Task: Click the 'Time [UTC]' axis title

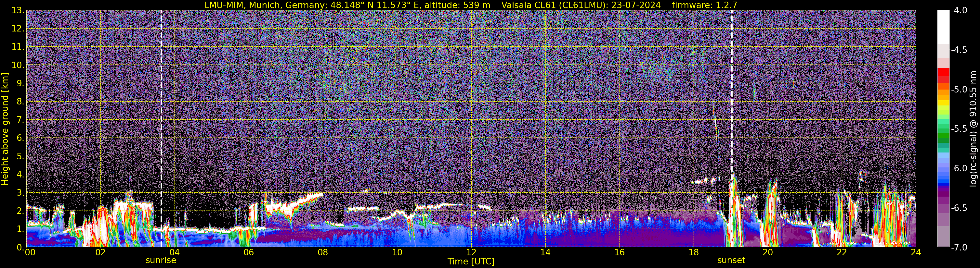Action: pyautogui.click(x=471, y=262)
